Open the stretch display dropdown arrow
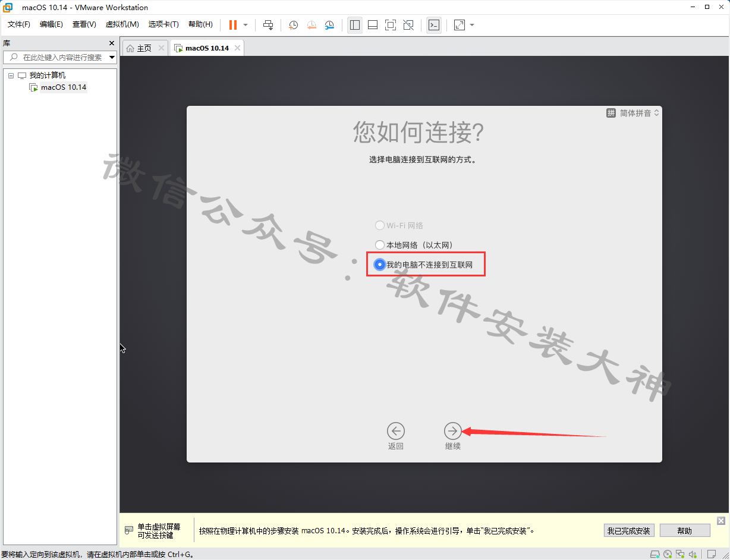 (x=472, y=25)
